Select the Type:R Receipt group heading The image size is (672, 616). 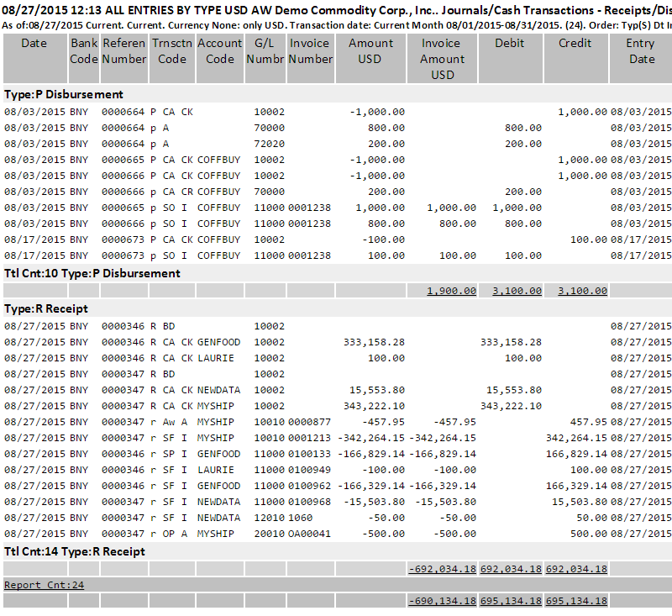(46, 309)
